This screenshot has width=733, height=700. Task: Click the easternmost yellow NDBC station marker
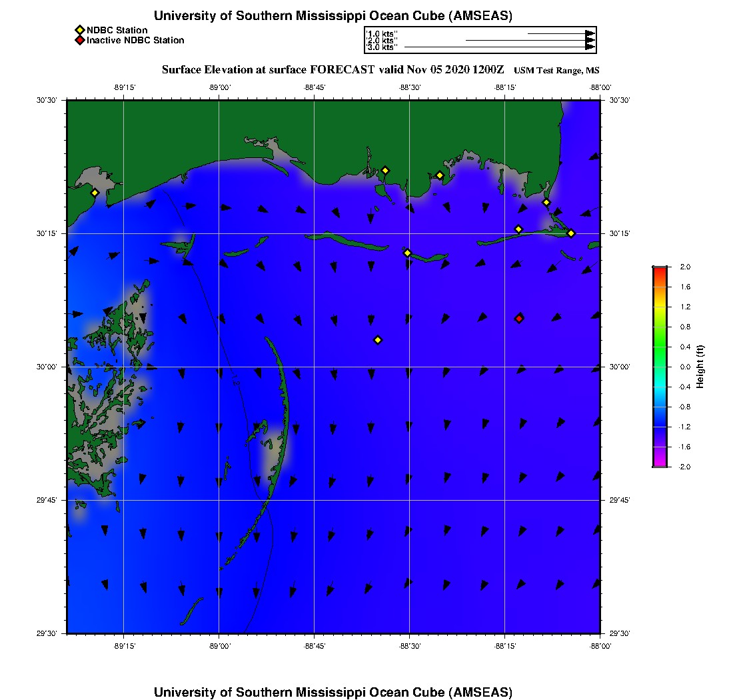click(571, 233)
